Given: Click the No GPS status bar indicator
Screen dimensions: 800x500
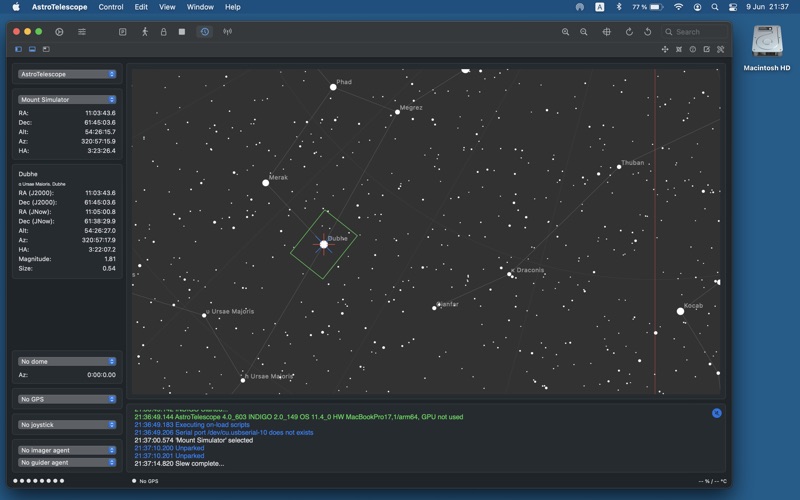Looking at the screenshot, I should (145, 481).
